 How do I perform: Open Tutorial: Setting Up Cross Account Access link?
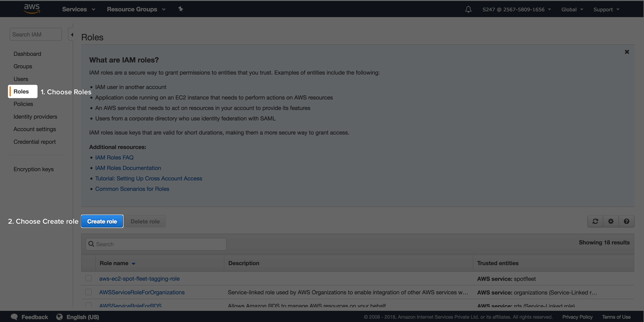[149, 178]
